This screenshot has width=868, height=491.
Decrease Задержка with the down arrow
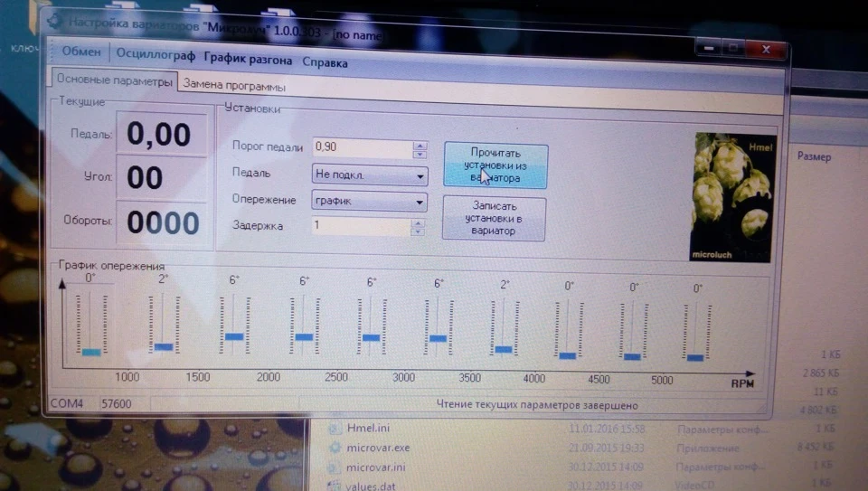pos(418,232)
